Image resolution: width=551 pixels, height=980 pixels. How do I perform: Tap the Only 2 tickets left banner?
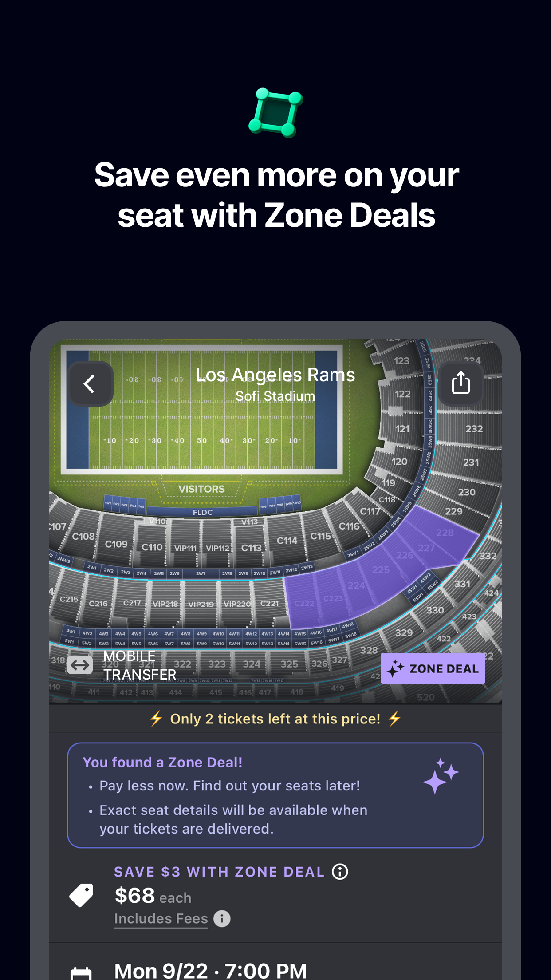coord(275,719)
